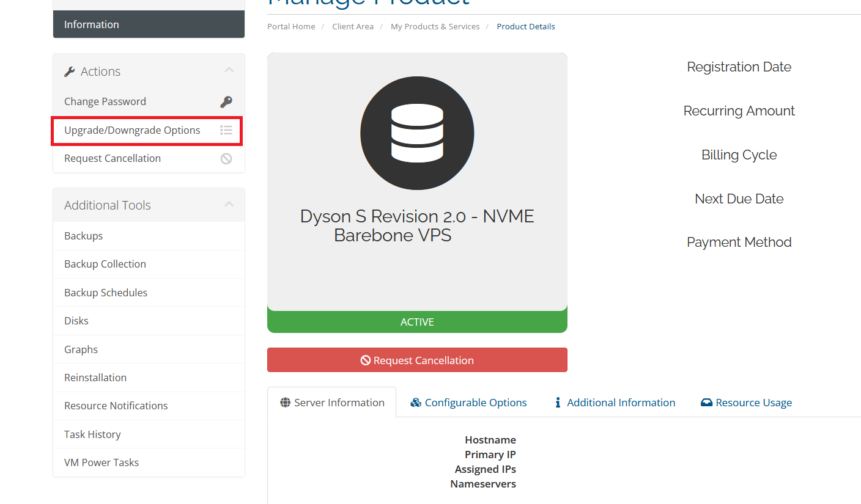Go to Disks tool

pyautogui.click(x=149, y=321)
